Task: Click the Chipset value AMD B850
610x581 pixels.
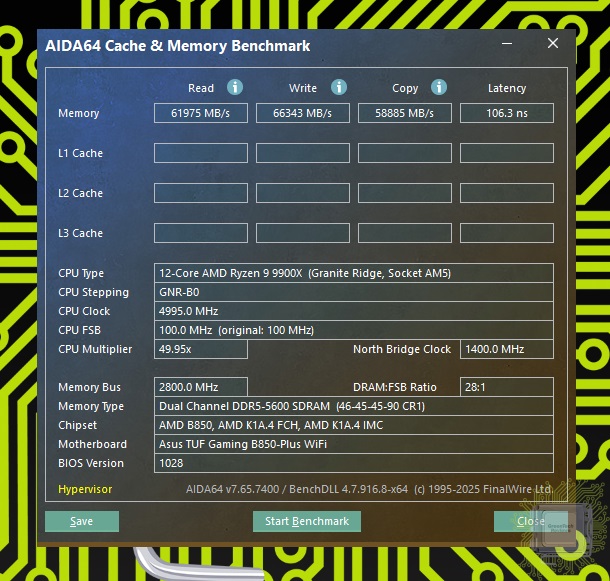Action: 354,425
